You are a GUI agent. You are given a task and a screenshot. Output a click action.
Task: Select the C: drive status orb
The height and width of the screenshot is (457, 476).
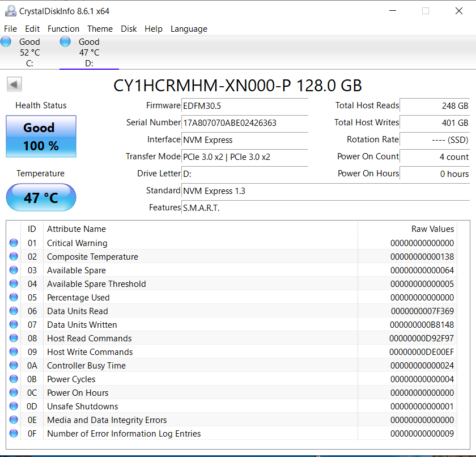(6, 41)
